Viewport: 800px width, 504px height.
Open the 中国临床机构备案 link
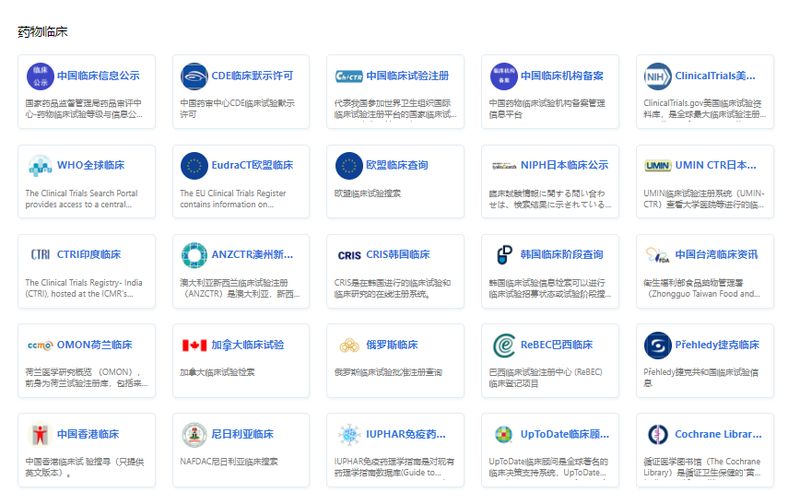click(562, 75)
